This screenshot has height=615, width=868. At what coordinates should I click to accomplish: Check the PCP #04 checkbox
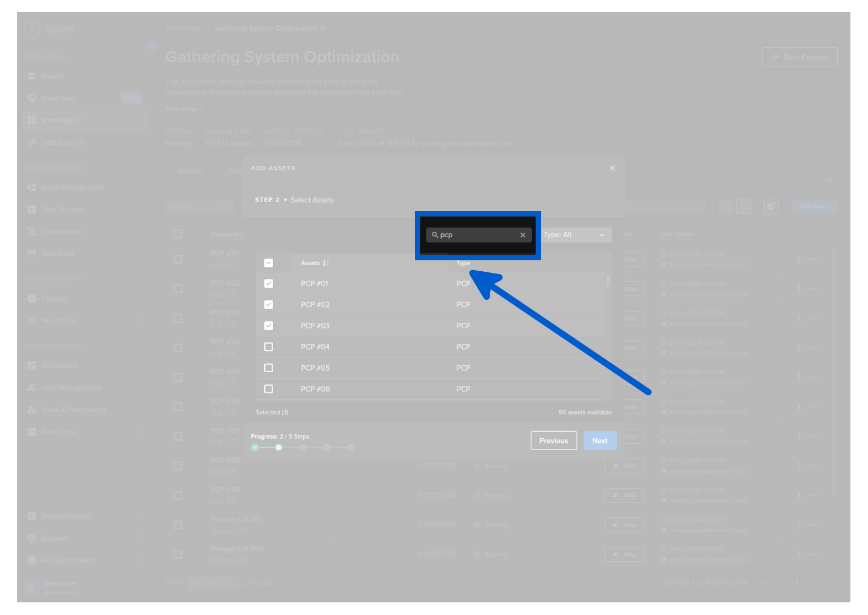269,347
